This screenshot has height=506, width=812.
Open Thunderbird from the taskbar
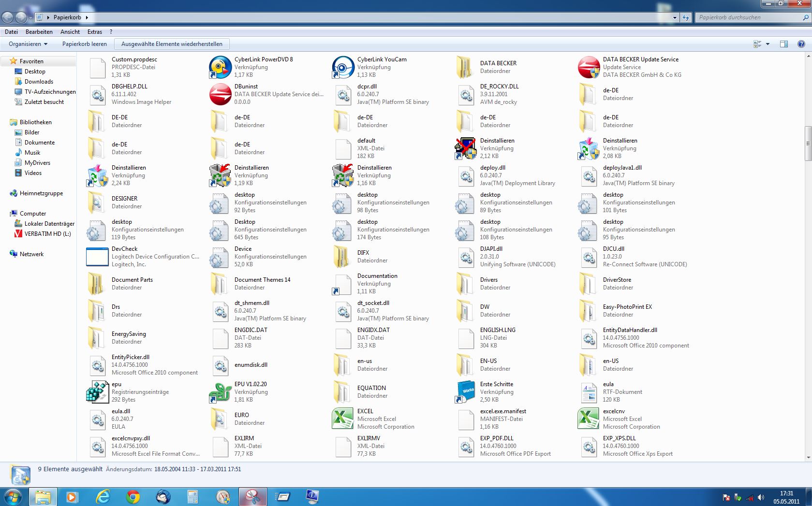pos(163,497)
